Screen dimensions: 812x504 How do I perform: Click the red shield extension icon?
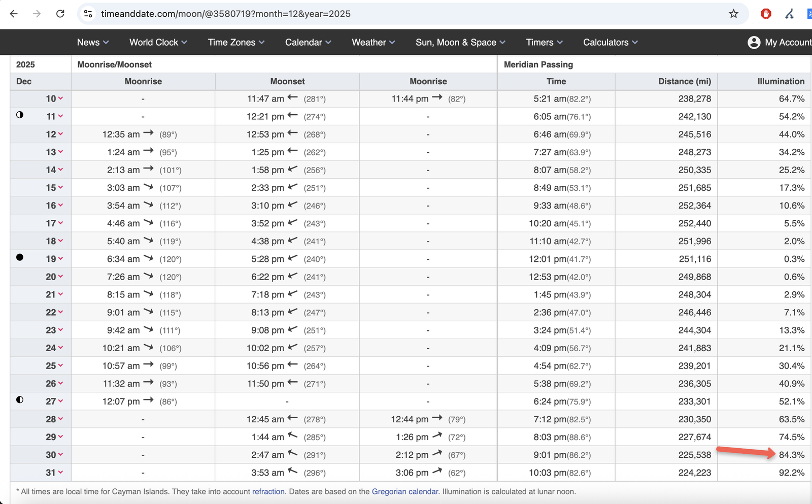tap(766, 14)
